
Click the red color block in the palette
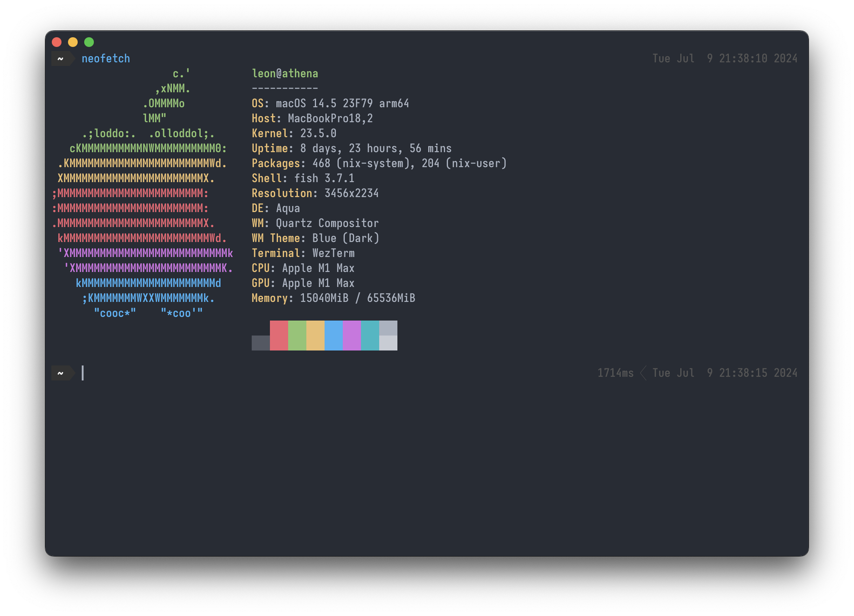(279, 335)
